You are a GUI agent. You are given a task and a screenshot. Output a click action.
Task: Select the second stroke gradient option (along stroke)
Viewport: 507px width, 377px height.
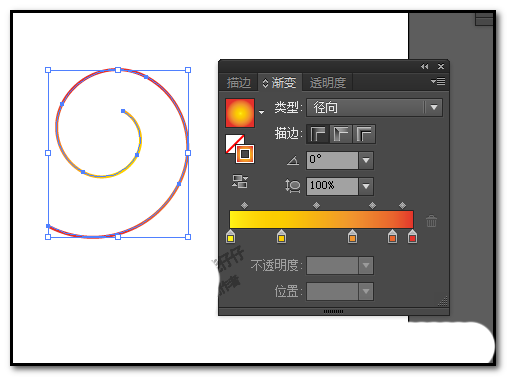341,134
